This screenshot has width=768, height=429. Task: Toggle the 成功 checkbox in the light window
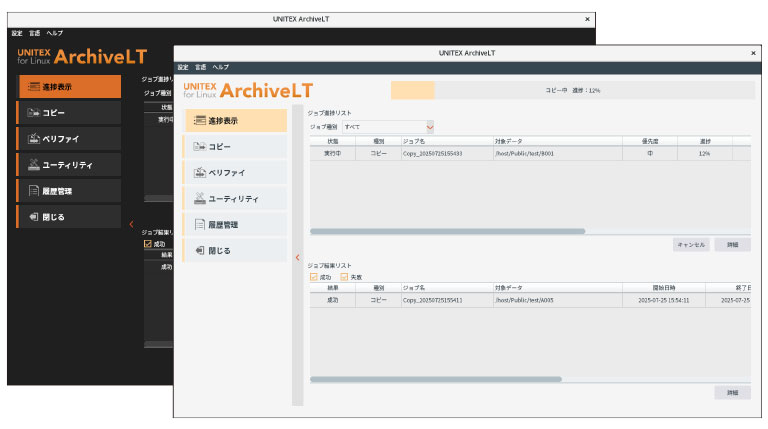click(x=314, y=276)
